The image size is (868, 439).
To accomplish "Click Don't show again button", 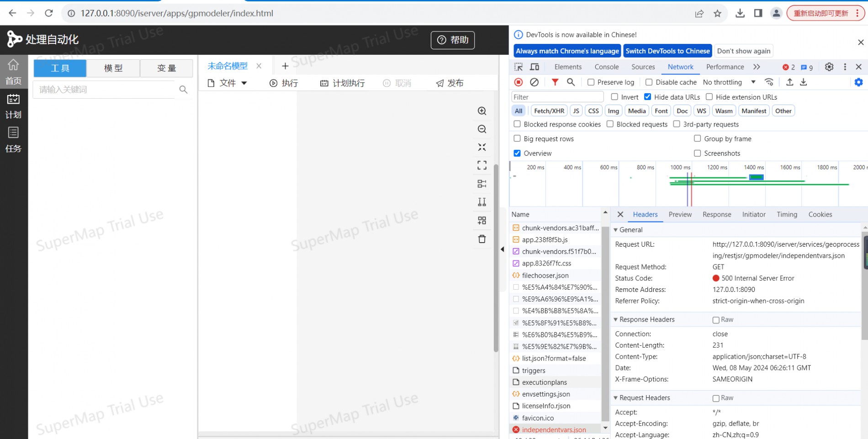I will pos(743,51).
